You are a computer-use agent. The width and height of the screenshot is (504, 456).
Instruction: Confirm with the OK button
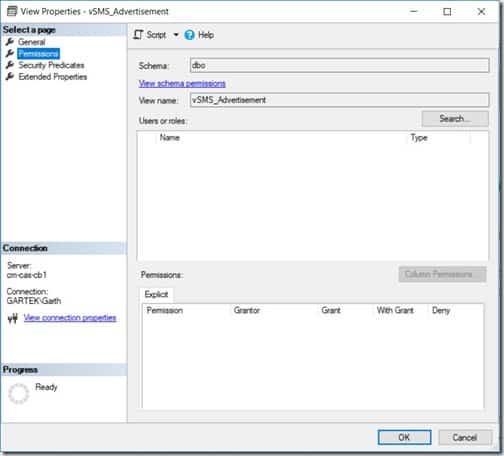coord(404,437)
